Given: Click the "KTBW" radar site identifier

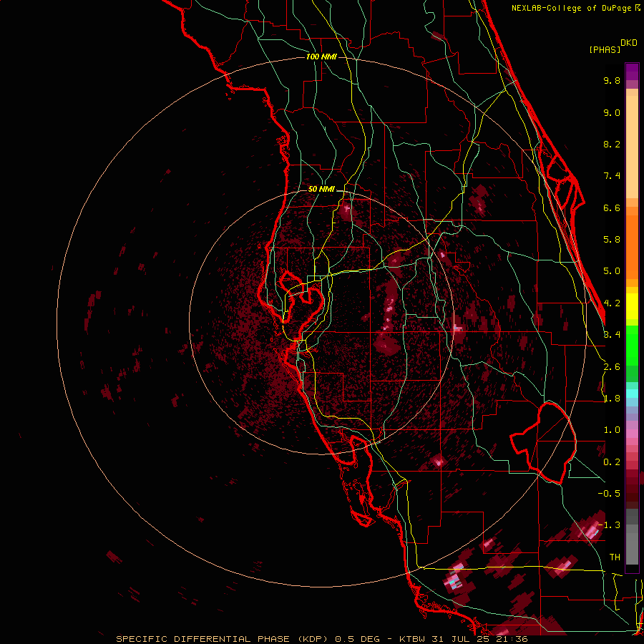Looking at the screenshot, I should [411, 639].
